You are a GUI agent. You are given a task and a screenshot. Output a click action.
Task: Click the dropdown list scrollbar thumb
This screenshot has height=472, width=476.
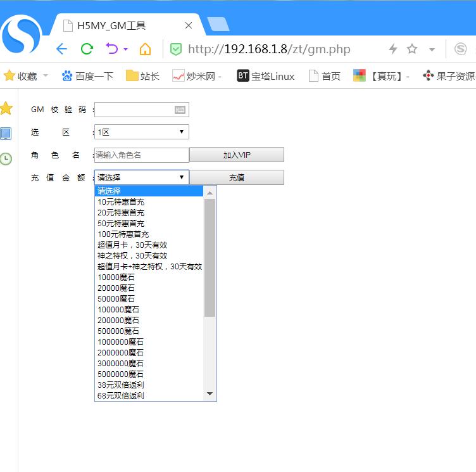(210, 257)
